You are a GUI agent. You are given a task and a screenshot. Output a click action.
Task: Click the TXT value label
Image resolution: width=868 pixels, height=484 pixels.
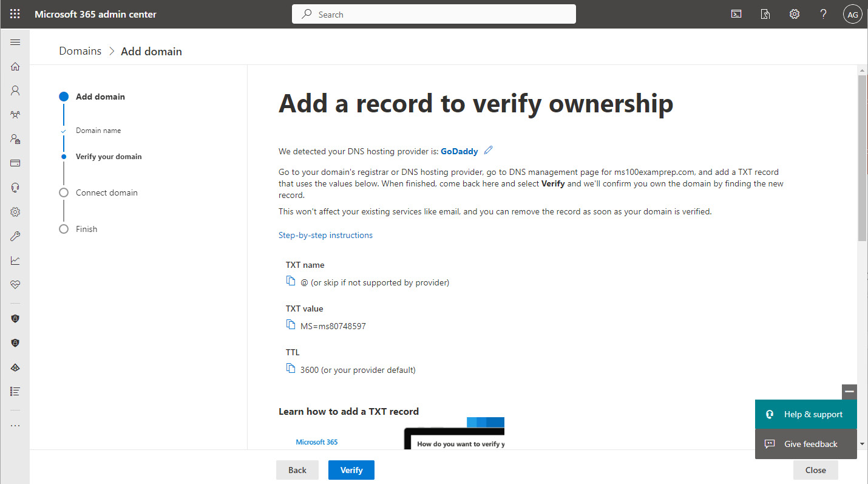pos(305,308)
